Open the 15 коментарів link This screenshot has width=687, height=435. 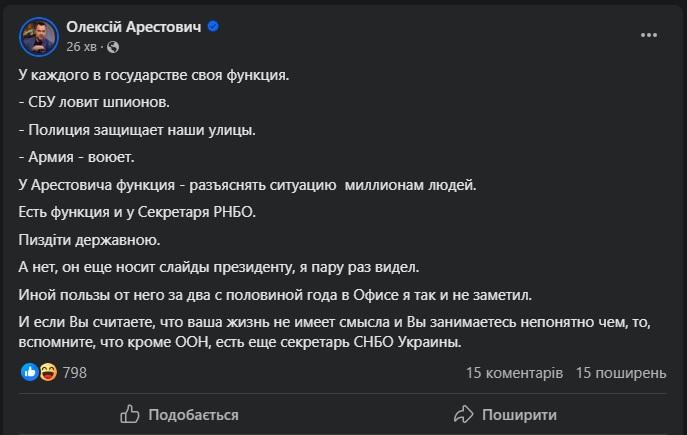point(514,373)
